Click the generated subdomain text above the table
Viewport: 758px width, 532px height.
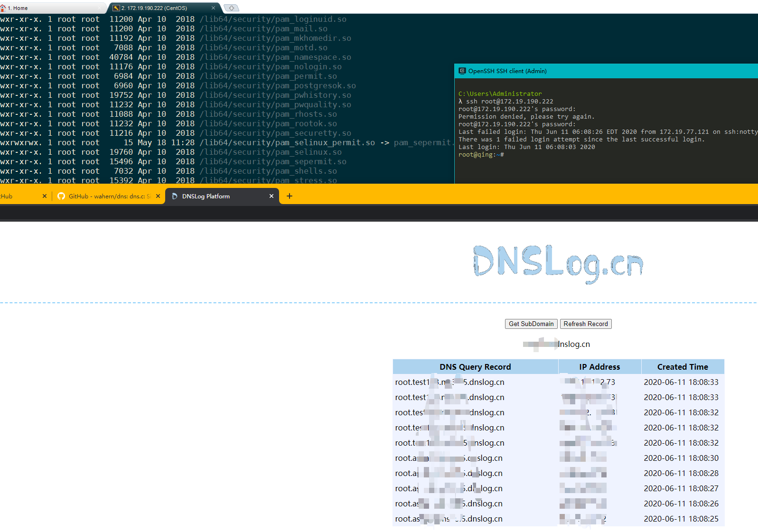point(557,344)
